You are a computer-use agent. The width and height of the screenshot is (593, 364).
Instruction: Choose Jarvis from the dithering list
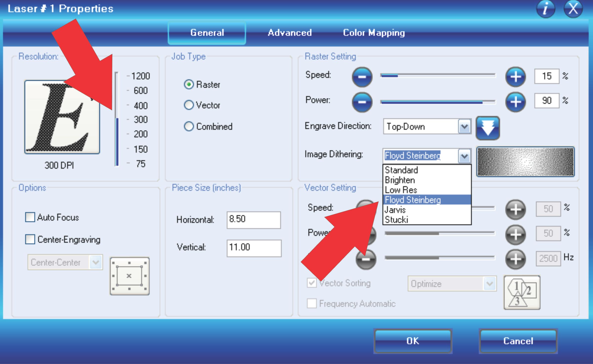point(395,210)
